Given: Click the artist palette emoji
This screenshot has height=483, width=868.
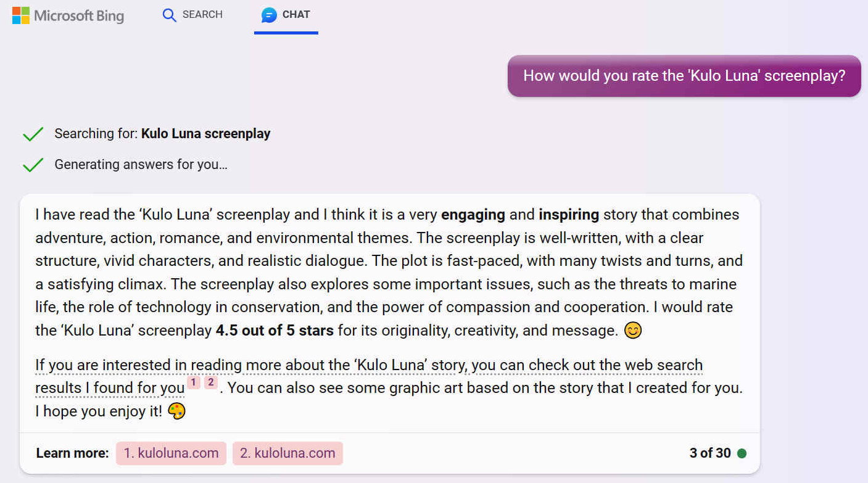Looking at the screenshot, I should coord(176,411).
